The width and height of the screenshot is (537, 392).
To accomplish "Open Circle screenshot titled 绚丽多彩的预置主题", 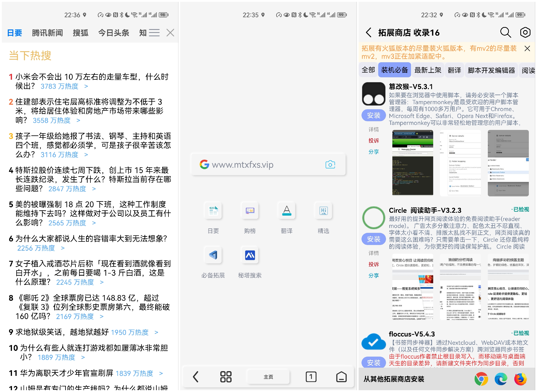I will pyautogui.click(x=508, y=287).
